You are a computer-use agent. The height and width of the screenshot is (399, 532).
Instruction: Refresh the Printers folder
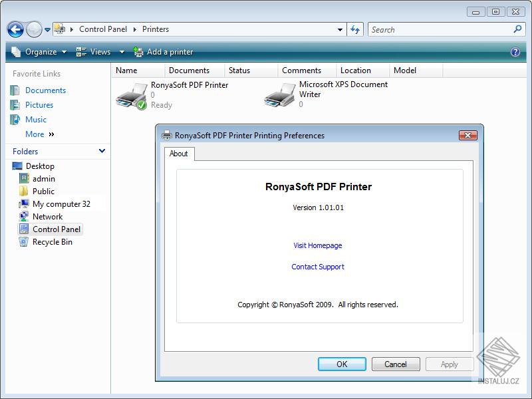click(x=355, y=30)
